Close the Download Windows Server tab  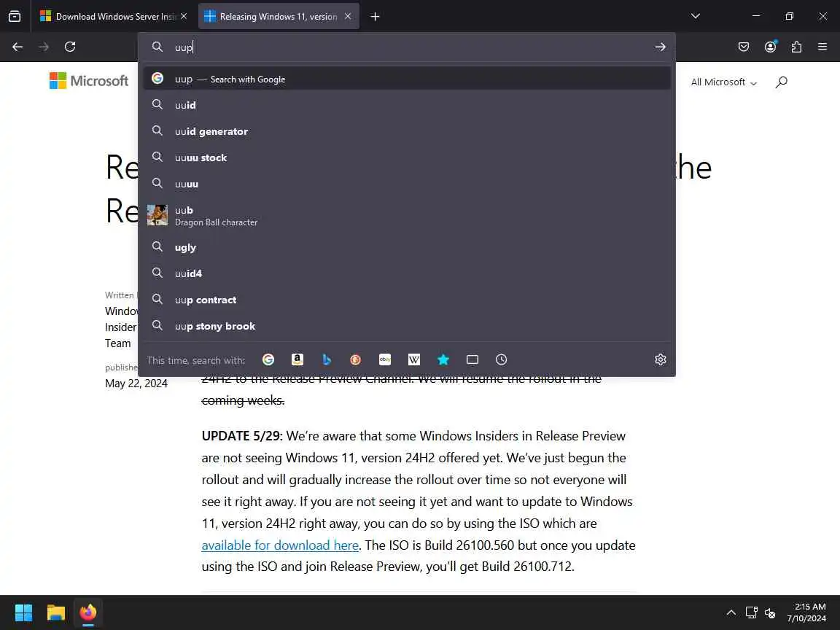(x=184, y=17)
